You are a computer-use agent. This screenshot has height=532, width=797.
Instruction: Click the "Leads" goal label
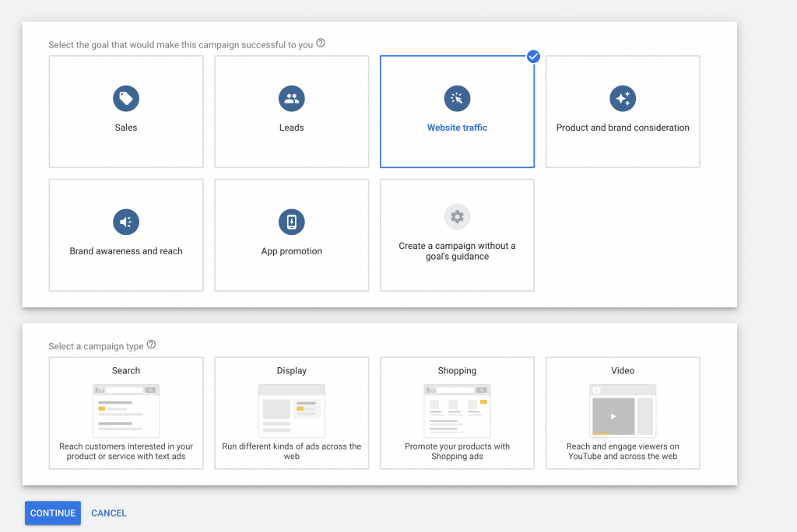click(292, 128)
